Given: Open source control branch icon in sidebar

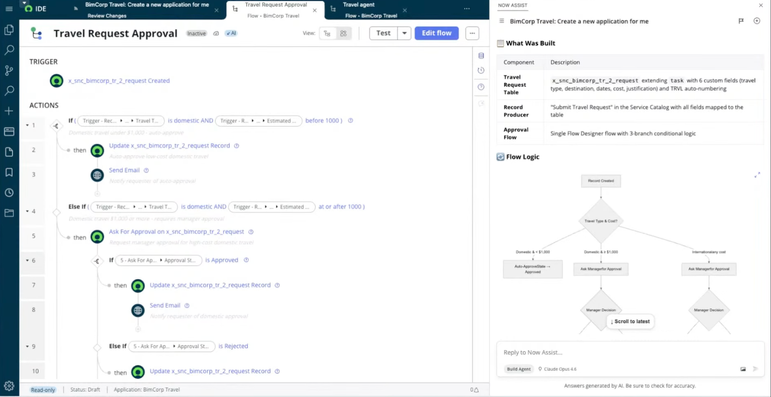Looking at the screenshot, I should 9,70.
